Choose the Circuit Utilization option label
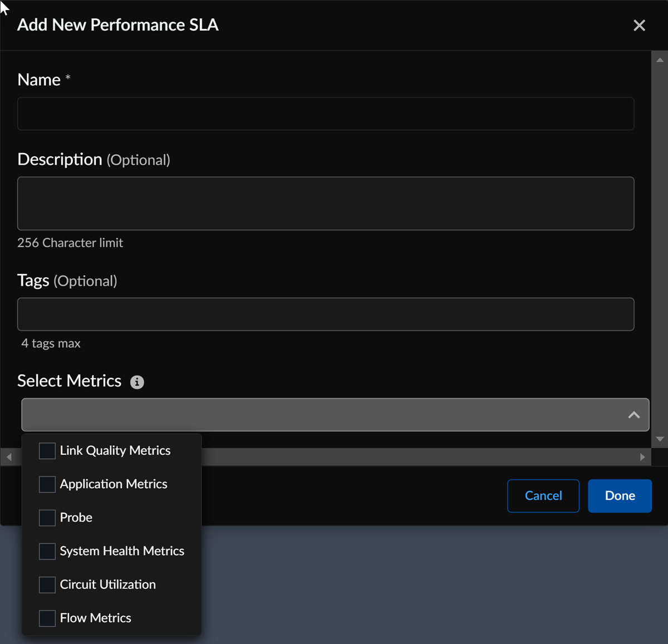Image resolution: width=668 pixels, height=644 pixels. coord(107,584)
